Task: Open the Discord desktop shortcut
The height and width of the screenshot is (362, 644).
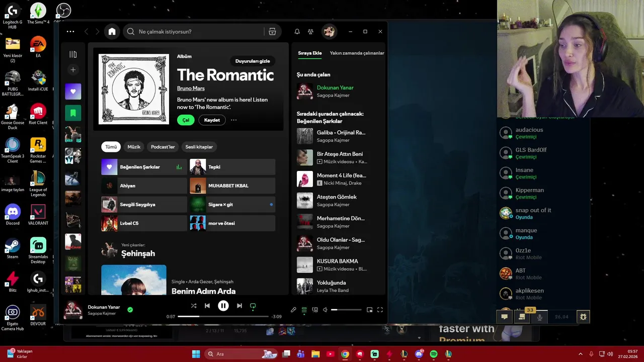Action: (x=13, y=215)
